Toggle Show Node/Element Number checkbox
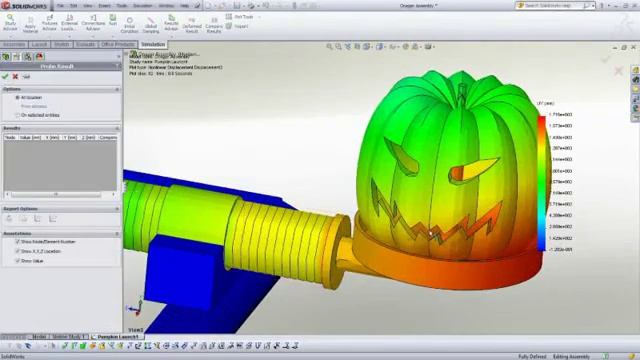640x360 pixels. (x=18, y=242)
